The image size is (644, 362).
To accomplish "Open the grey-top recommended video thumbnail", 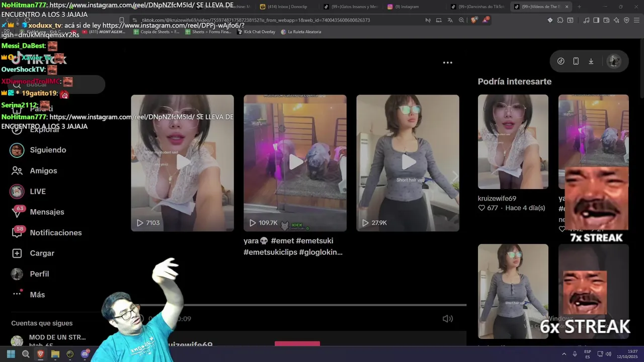I will (513, 291).
